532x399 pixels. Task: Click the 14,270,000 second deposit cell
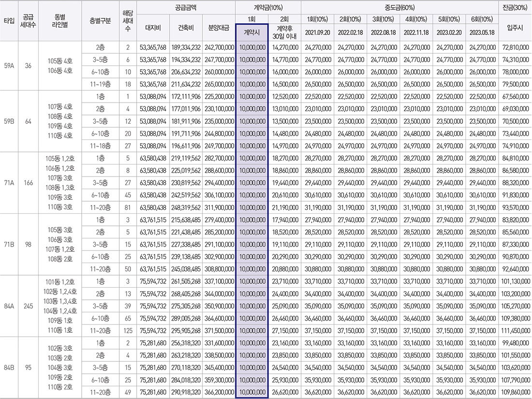click(285, 47)
